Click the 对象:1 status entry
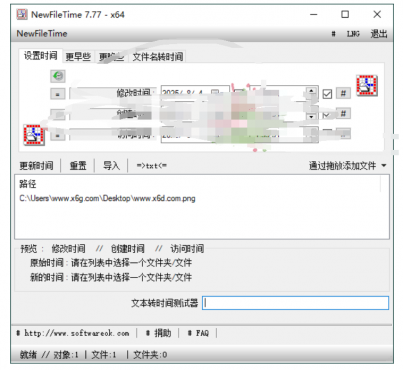The width and height of the screenshot is (403, 370). click(66, 355)
